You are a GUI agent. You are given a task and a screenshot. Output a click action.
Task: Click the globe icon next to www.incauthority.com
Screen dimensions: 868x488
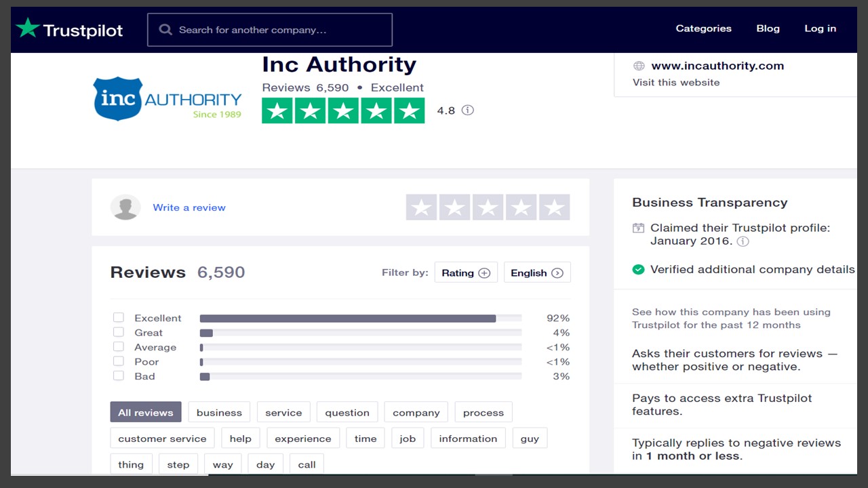[639, 66]
